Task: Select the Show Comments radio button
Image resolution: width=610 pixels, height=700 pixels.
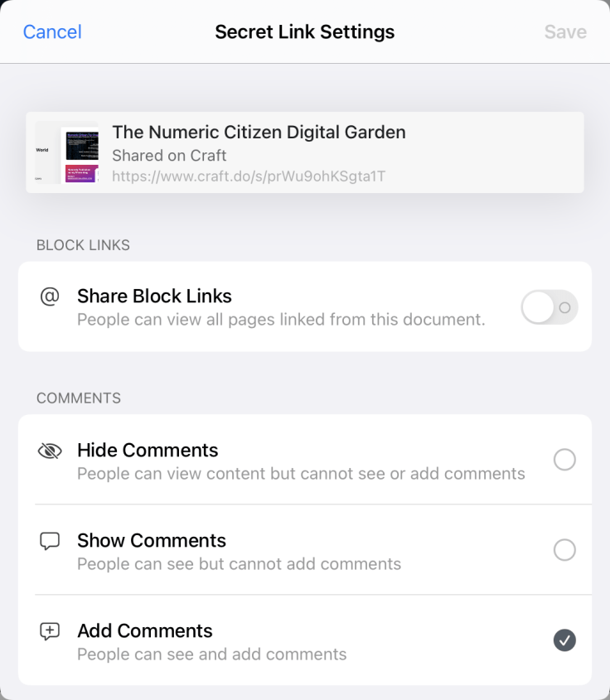Action: click(x=564, y=550)
